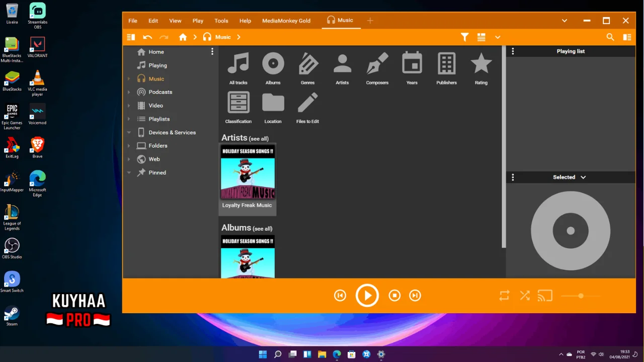The height and width of the screenshot is (362, 644).
Task: Select the Music tab
Action: tap(340, 20)
